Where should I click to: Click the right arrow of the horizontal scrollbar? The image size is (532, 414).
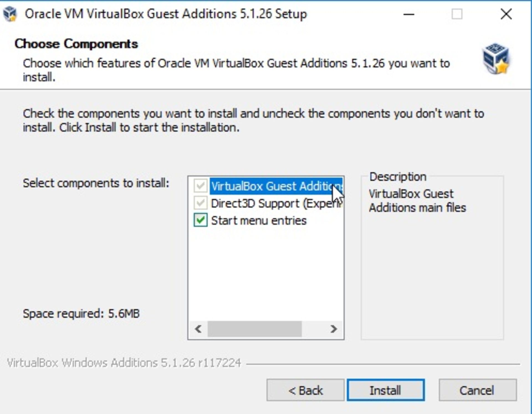pyautogui.click(x=334, y=329)
